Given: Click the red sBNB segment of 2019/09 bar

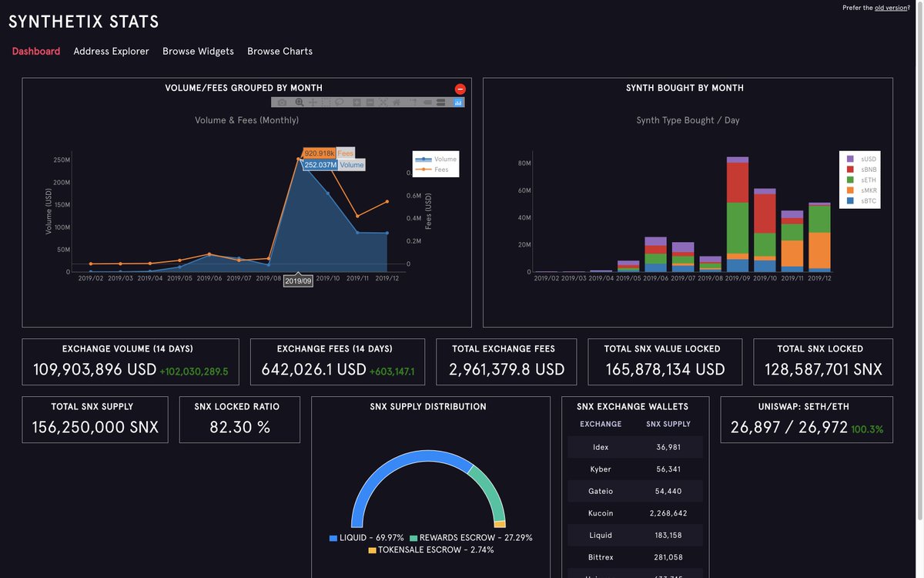Looking at the screenshot, I should [737, 183].
